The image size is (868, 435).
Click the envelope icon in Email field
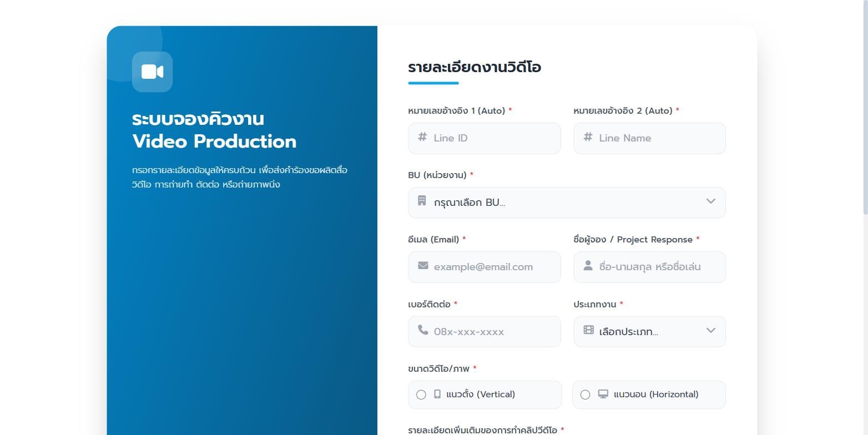(x=423, y=265)
